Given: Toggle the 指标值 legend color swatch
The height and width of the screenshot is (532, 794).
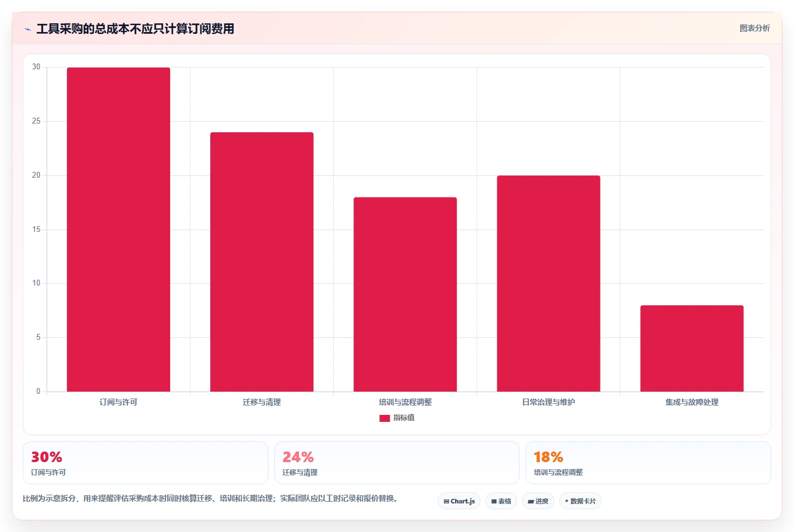Looking at the screenshot, I should pos(384,418).
